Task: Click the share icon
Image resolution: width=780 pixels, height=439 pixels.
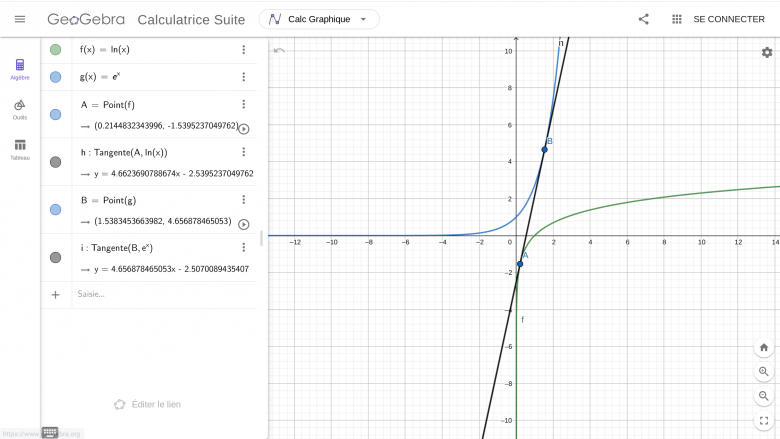Action: 643,19
